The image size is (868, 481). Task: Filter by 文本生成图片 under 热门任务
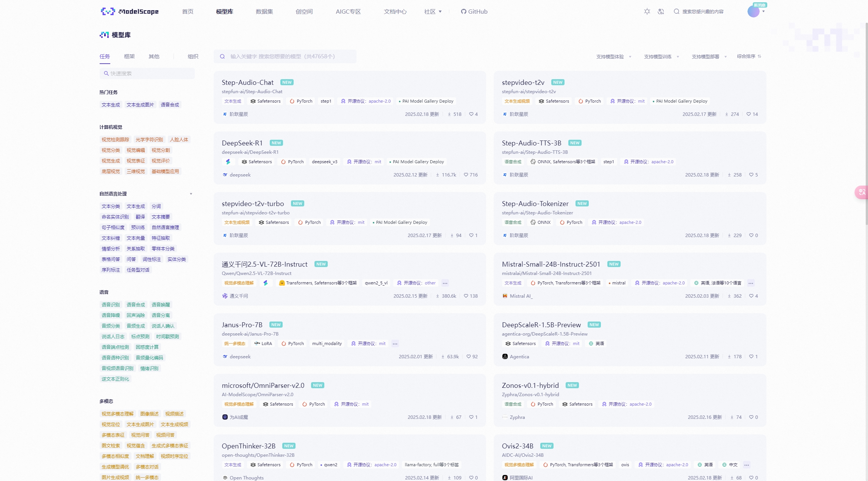pos(140,105)
